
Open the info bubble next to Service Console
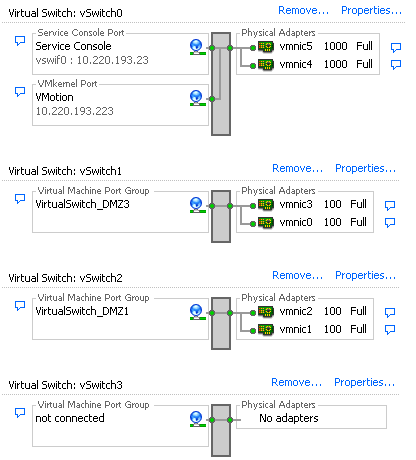click(x=20, y=41)
